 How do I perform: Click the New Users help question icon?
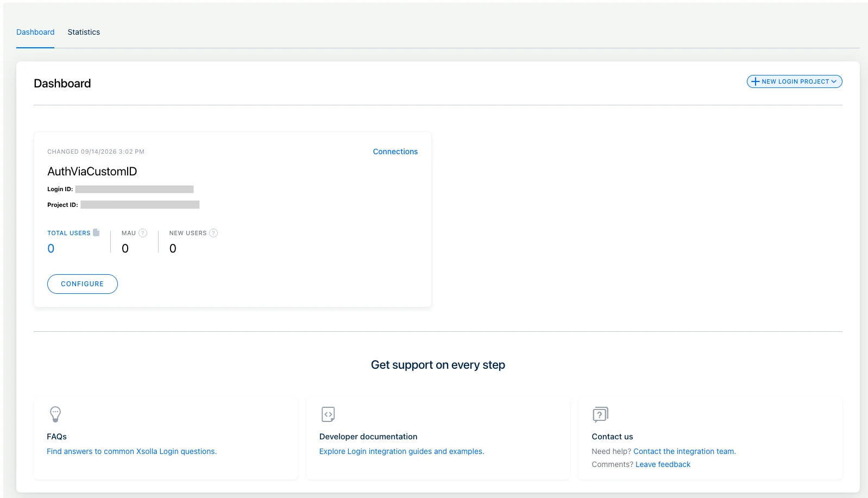click(213, 233)
